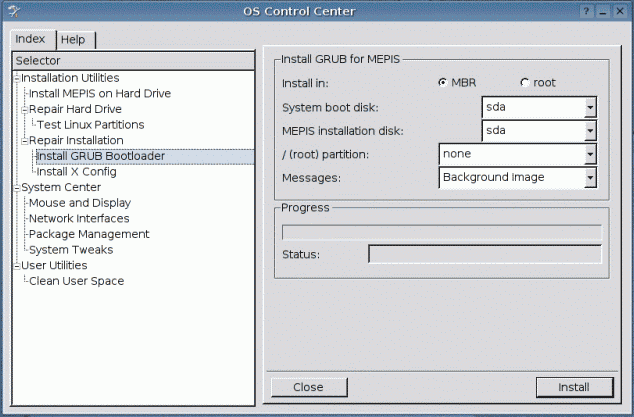634x417 pixels.
Task: Click the 'Install in:' label
Action: click(x=305, y=83)
